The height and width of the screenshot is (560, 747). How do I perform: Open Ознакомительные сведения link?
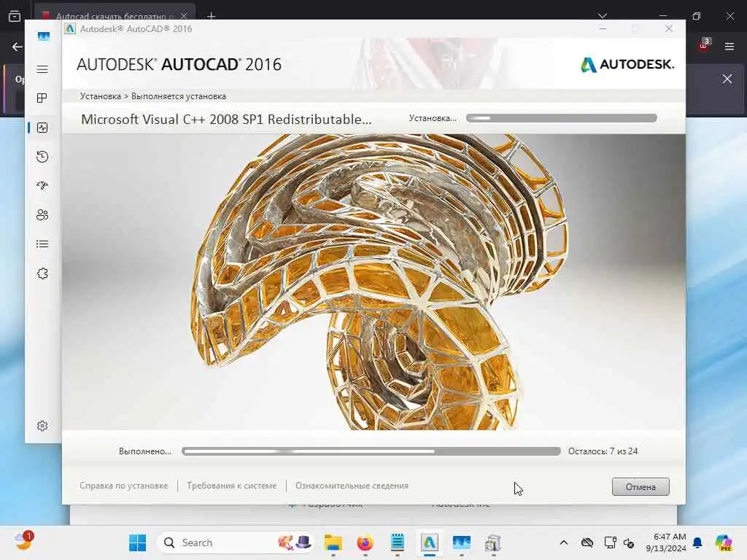click(352, 486)
